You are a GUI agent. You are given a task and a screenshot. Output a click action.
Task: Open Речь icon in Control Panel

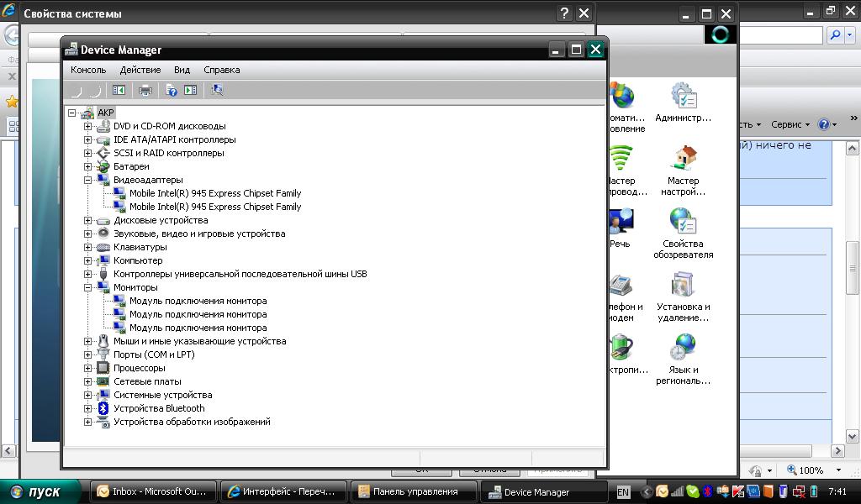coord(621,228)
